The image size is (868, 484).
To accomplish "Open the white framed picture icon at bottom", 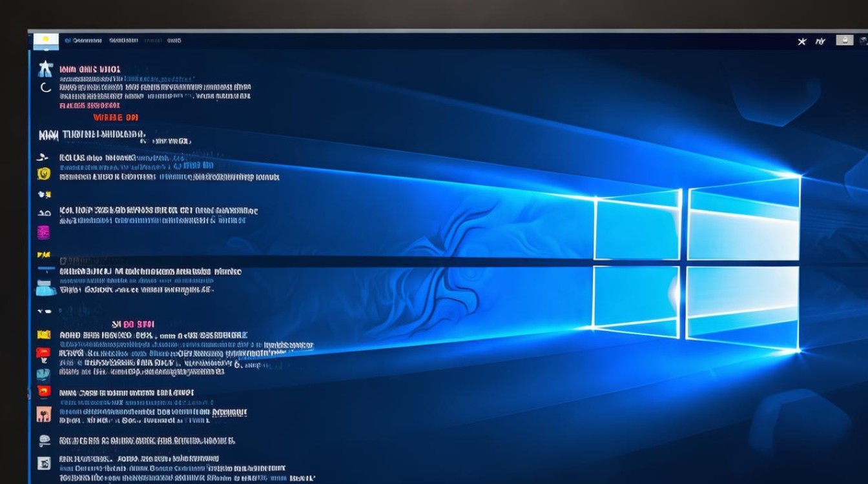I will [x=44, y=463].
